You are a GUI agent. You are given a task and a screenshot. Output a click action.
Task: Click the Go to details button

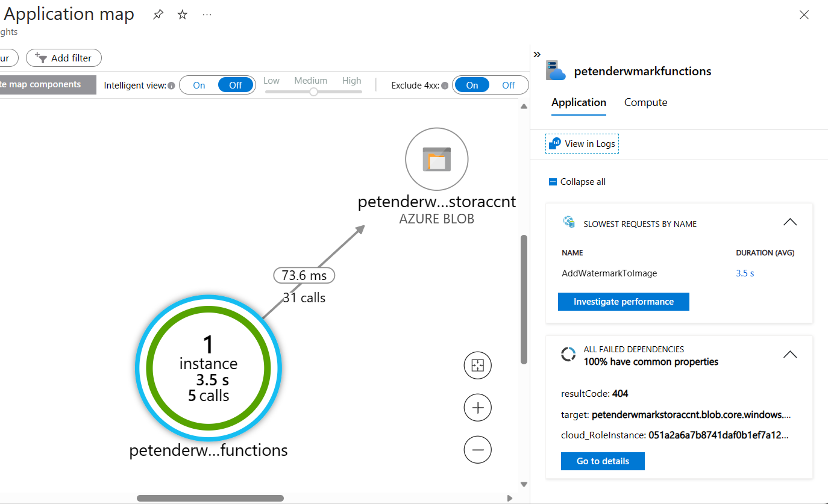pyautogui.click(x=603, y=461)
